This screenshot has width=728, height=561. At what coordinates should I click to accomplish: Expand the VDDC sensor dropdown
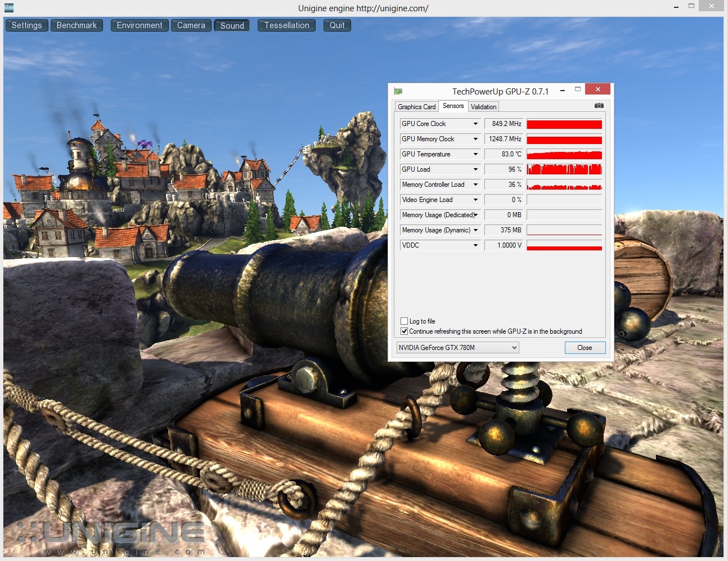475,245
